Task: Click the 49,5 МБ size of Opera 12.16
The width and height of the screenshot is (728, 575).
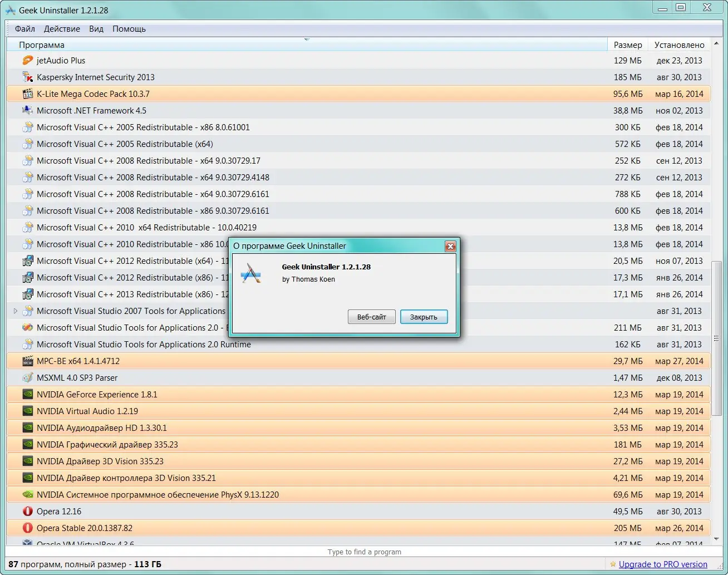Action: coord(628,511)
